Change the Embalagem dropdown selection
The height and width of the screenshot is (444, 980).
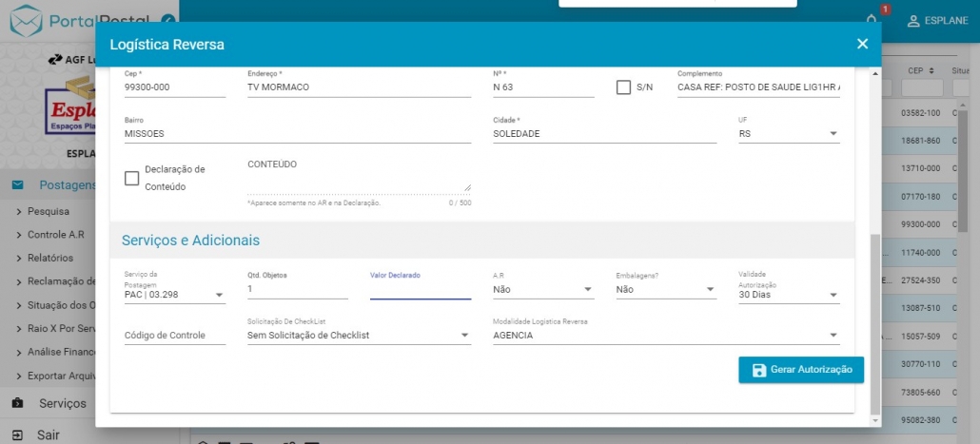pyautogui.click(x=710, y=290)
